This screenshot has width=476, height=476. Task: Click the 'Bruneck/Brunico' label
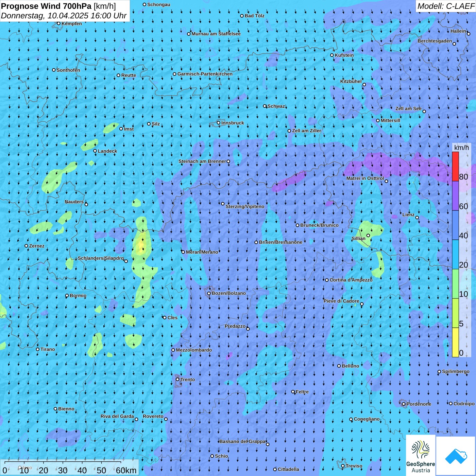(319, 225)
